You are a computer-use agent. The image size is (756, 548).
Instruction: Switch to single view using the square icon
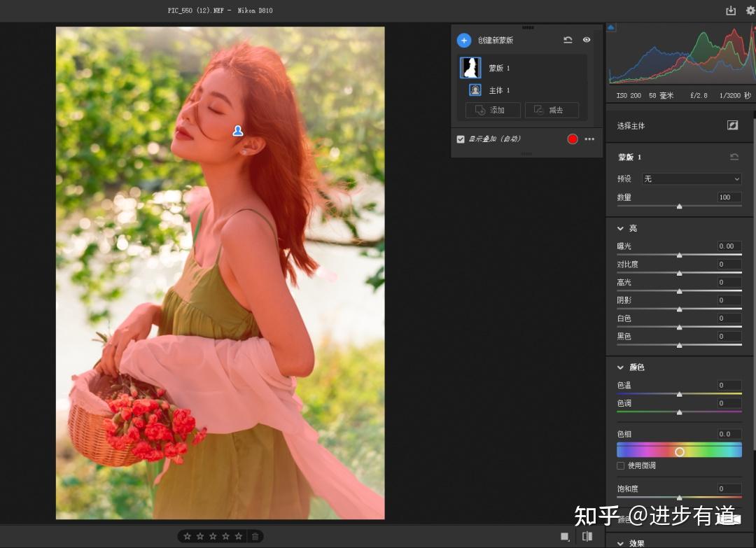(x=565, y=536)
